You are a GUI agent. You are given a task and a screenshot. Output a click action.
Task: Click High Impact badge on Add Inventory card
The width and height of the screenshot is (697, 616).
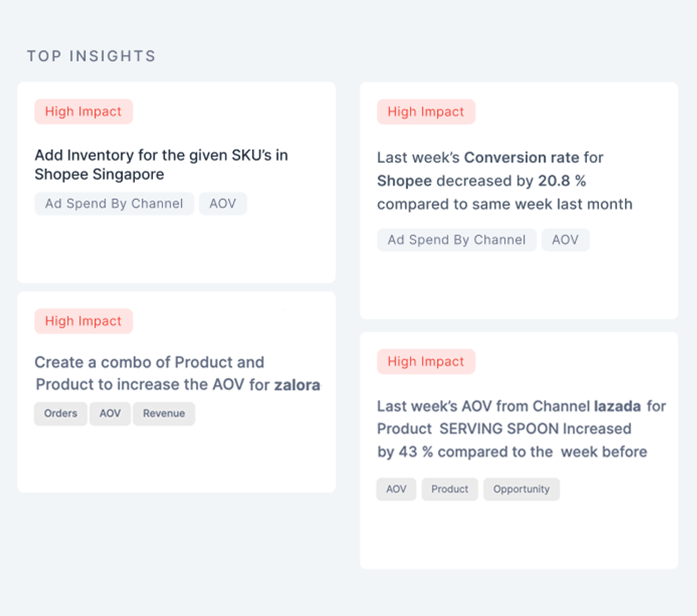[83, 111]
